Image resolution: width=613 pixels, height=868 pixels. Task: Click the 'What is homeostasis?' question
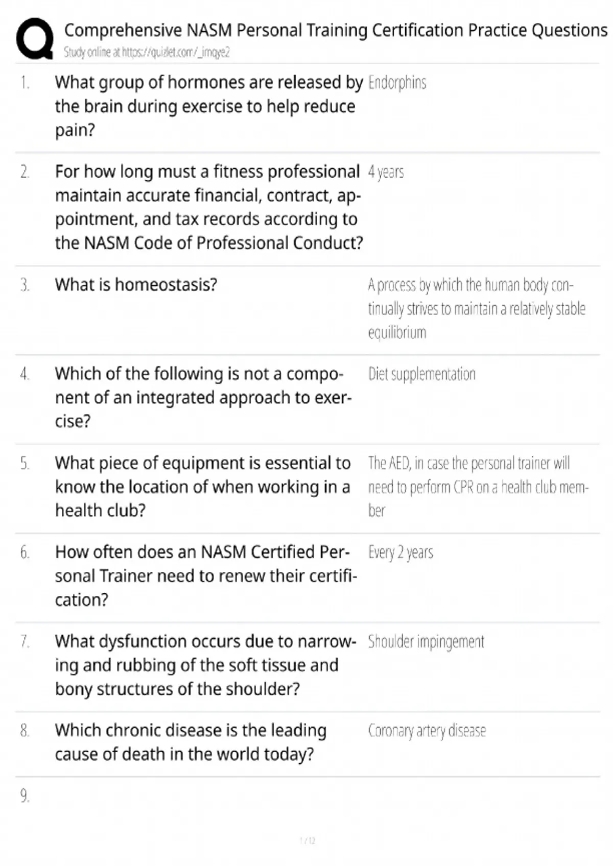tap(136, 284)
